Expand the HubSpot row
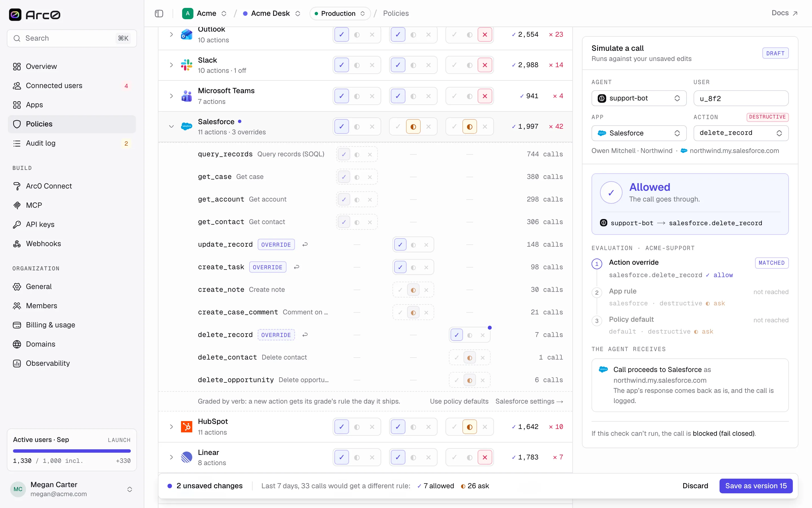Image resolution: width=812 pixels, height=508 pixels. 171,427
